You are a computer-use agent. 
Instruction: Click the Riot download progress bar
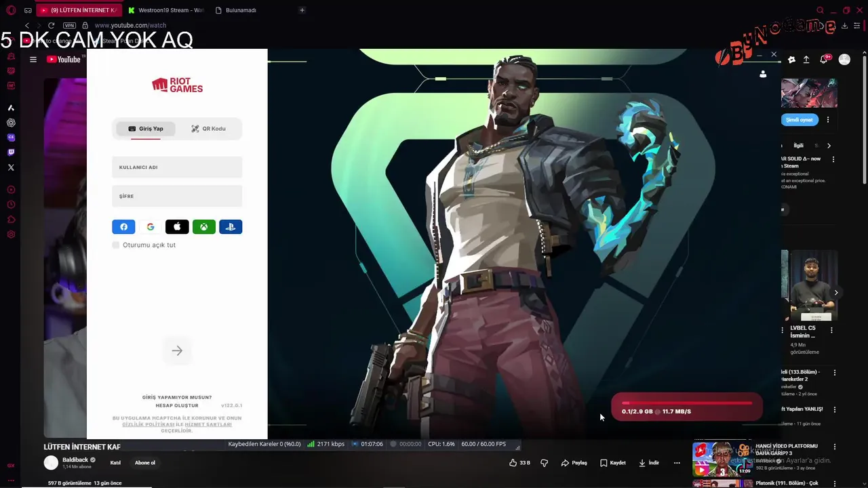(x=687, y=403)
